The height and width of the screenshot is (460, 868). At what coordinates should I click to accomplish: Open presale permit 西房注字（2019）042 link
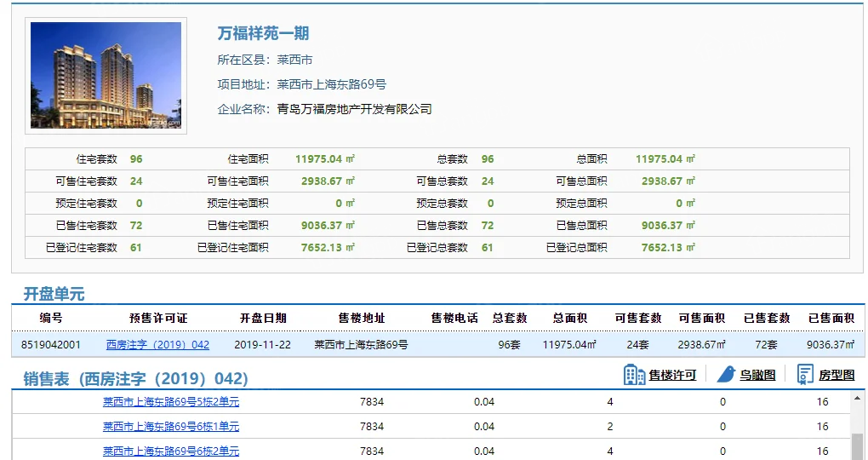[157, 345]
